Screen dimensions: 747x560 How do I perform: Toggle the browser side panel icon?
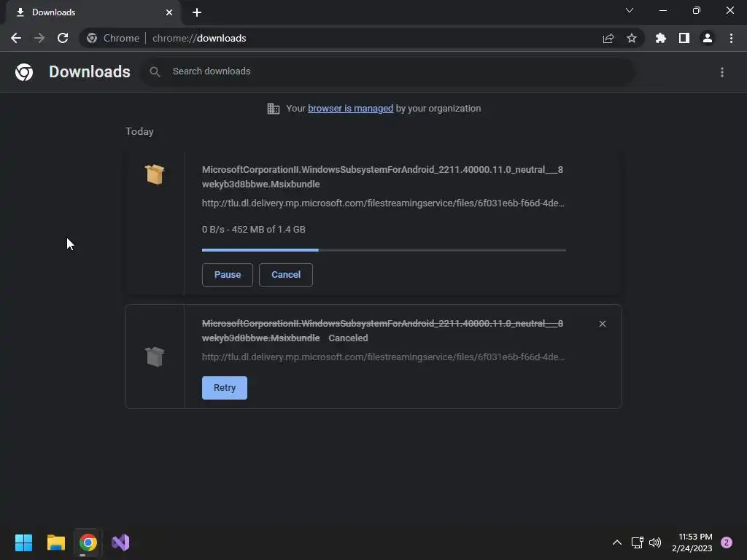tap(684, 38)
